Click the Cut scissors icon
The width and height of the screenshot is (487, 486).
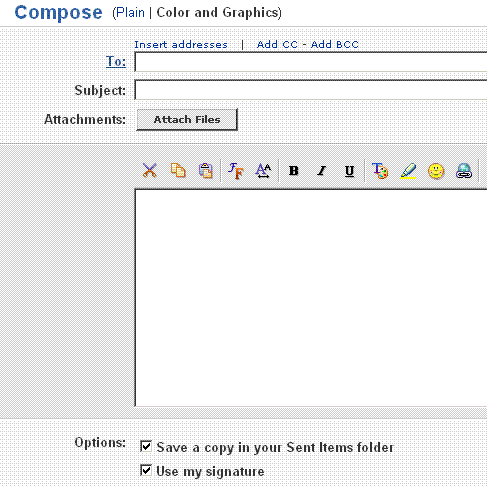tap(150, 171)
